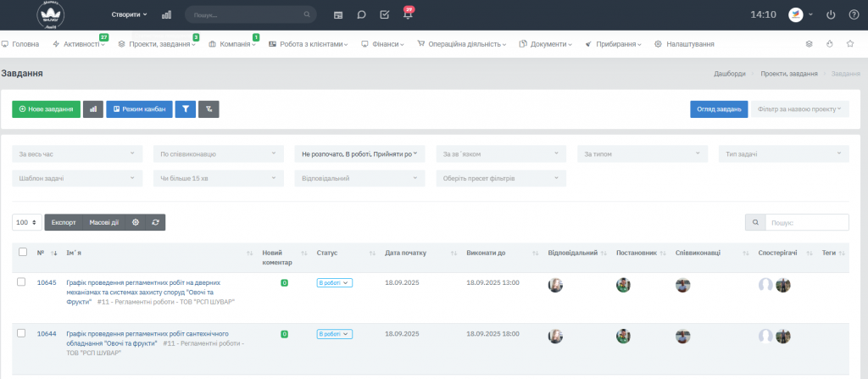
Task: Click the refresh table icon
Action: click(155, 222)
